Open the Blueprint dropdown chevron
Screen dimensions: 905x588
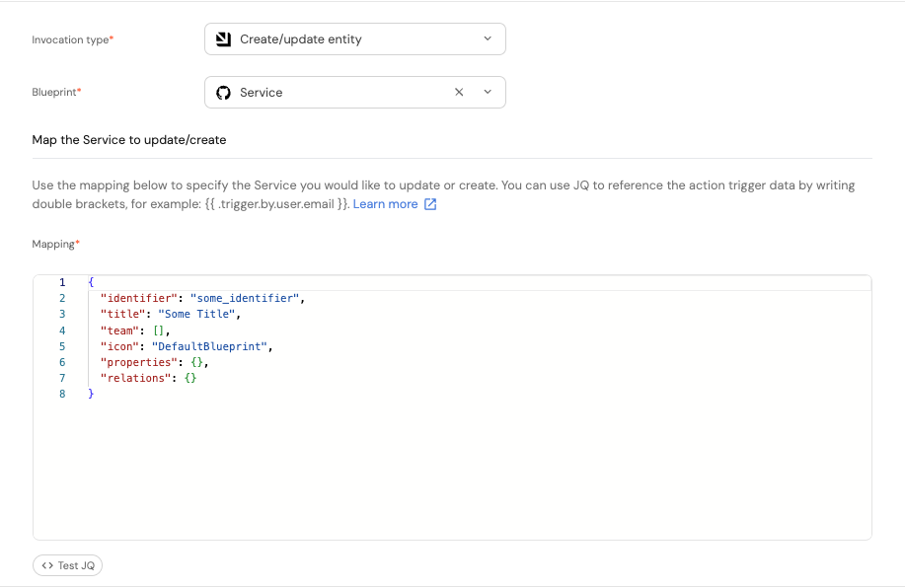(488, 93)
